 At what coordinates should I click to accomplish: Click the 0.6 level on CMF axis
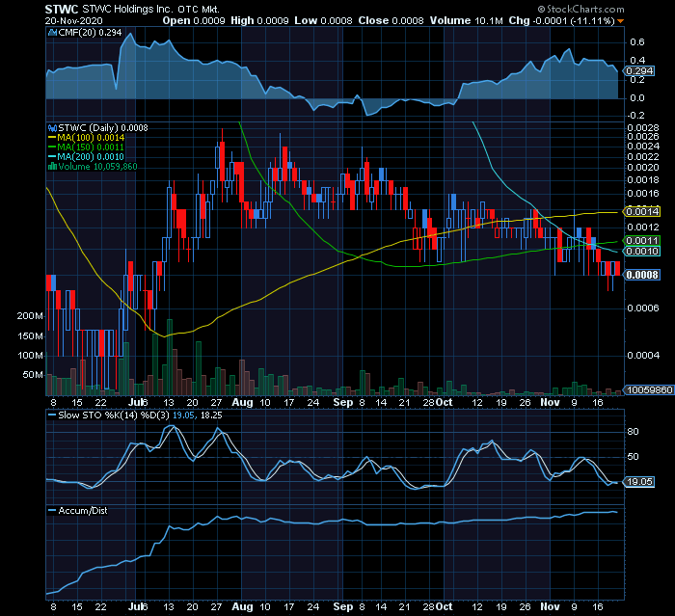[637, 42]
